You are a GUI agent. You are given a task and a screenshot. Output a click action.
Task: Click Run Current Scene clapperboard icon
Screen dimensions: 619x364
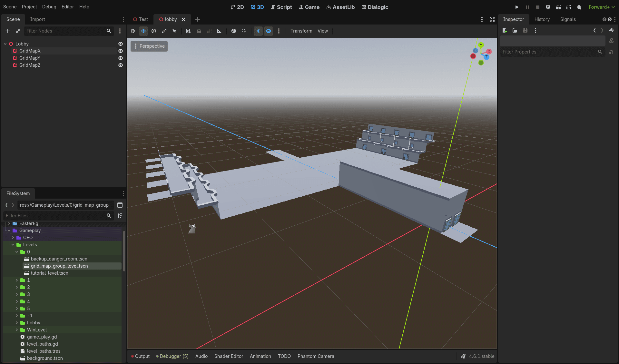pyautogui.click(x=558, y=7)
